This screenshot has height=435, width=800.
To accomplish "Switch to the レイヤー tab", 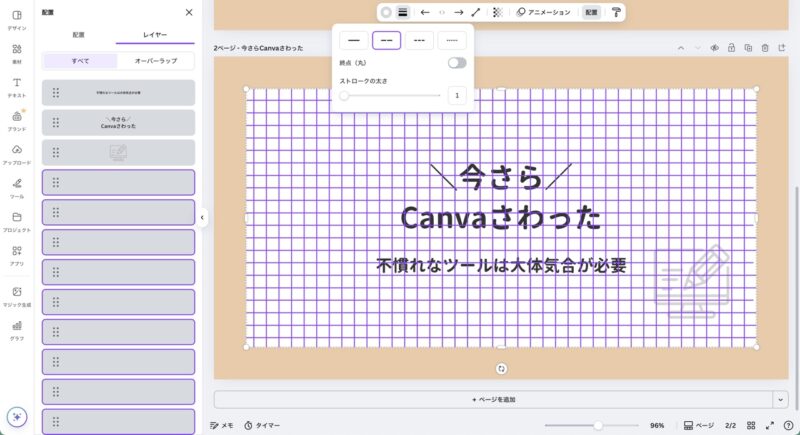I will (155, 35).
